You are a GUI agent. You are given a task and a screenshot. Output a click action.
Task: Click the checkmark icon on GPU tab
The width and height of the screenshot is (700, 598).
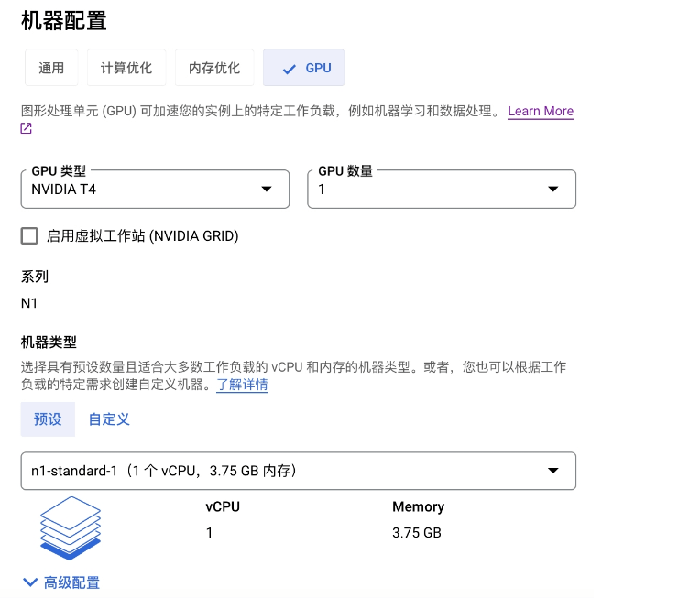290,69
